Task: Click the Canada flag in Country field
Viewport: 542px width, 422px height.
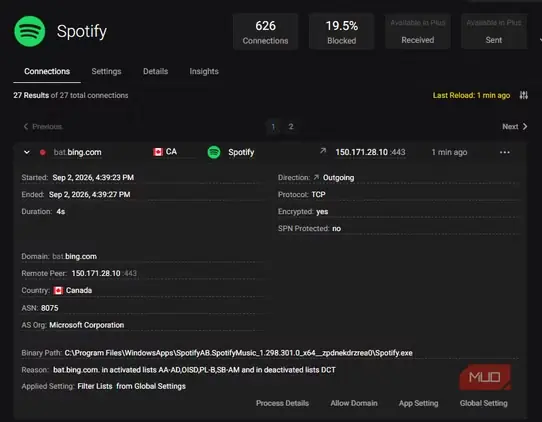Action: click(x=58, y=290)
